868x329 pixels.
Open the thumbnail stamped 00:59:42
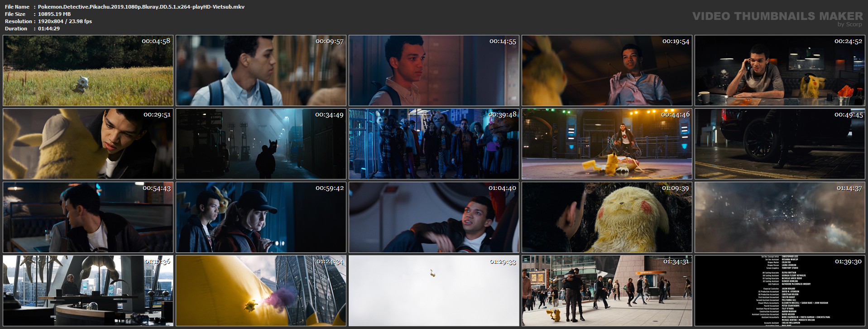click(x=261, y=218)
